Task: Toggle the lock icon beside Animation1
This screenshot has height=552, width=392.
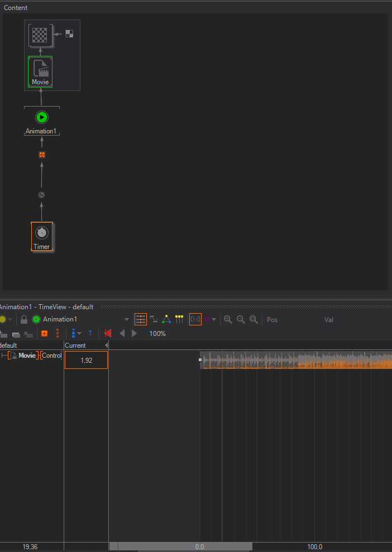Action: click(x=24, y=319)
